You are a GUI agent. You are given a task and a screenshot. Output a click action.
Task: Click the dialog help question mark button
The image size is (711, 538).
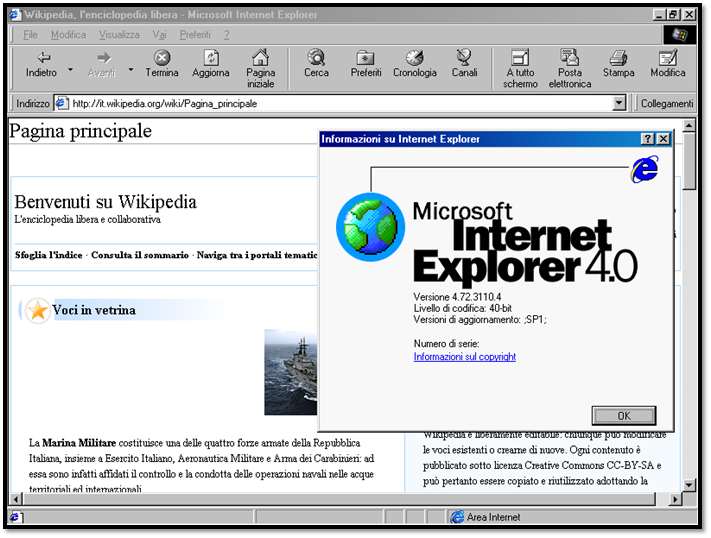(648, 139)
